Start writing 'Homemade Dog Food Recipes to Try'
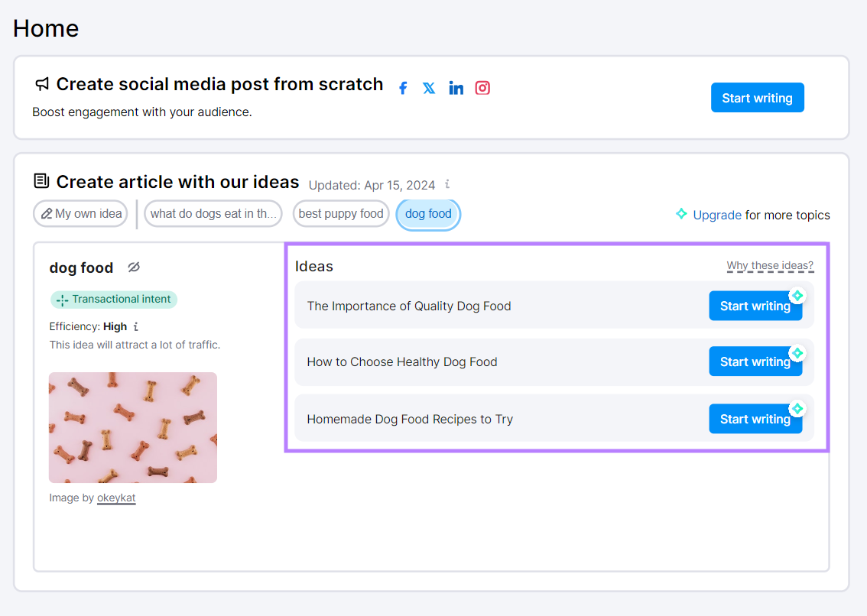The image size is (867, 616). pos(755,419)
